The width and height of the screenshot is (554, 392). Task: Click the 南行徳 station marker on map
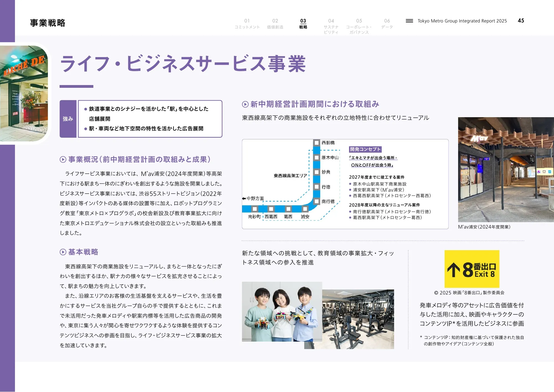pyautogui.click(x=316, y=201)
